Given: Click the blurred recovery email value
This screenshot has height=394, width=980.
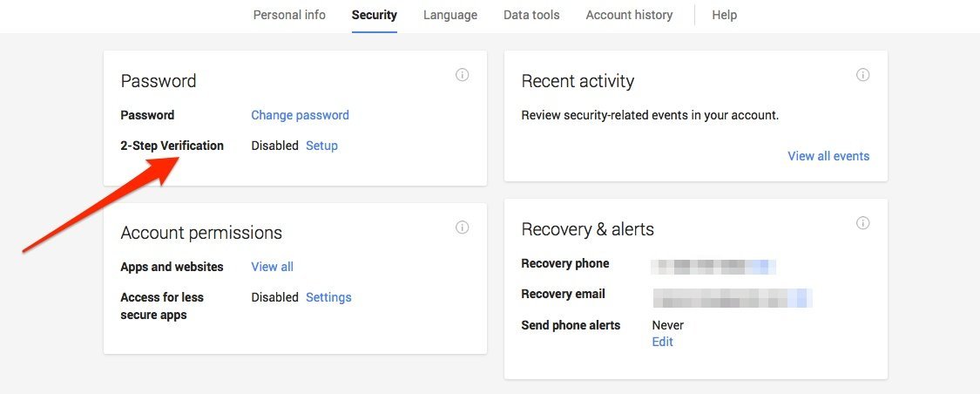Looking at the screenshot, I should [x=733, y=298].
